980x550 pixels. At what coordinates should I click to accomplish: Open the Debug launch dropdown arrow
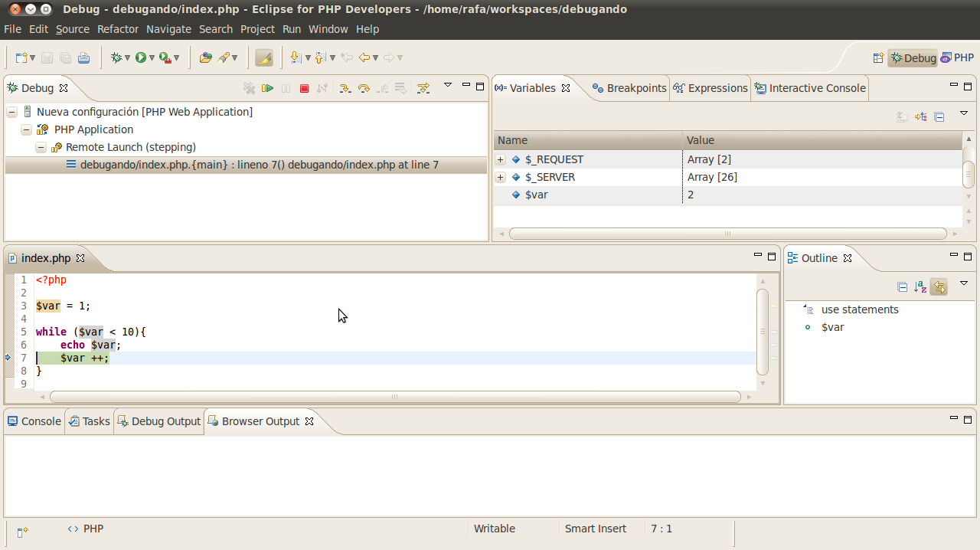pyautogui.click(x=127, y=57)
